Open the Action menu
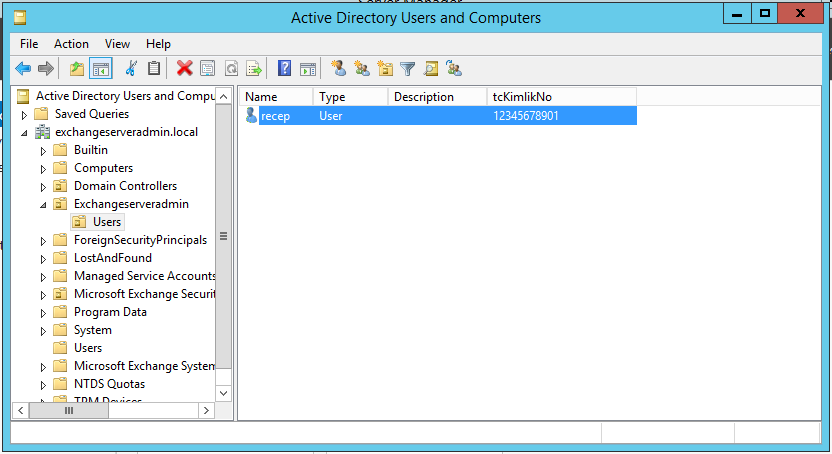 71,44
